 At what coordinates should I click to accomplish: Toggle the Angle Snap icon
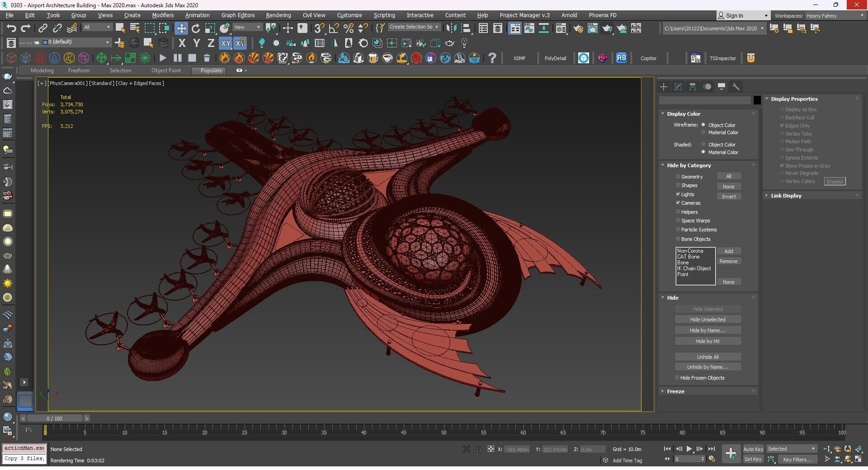coord(334,28)
